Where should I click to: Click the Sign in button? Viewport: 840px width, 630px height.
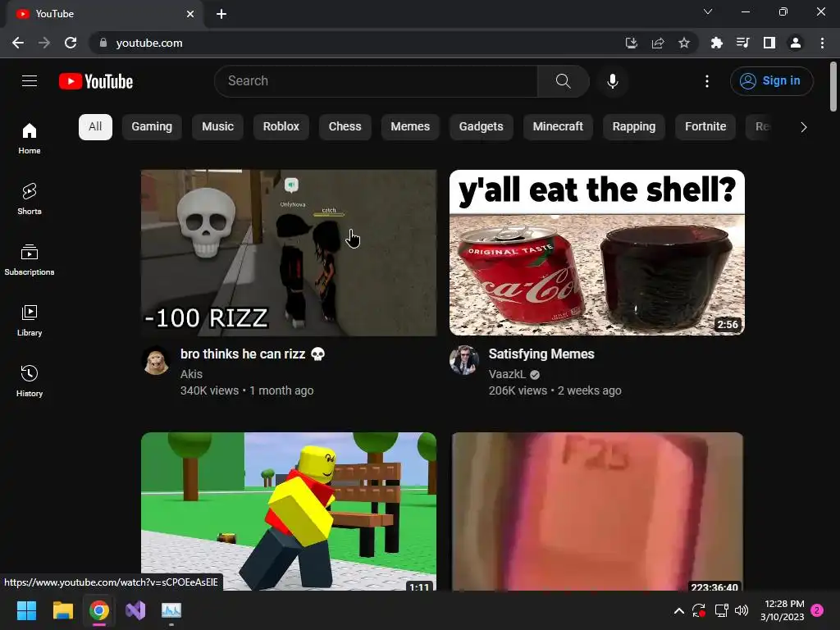771,81
